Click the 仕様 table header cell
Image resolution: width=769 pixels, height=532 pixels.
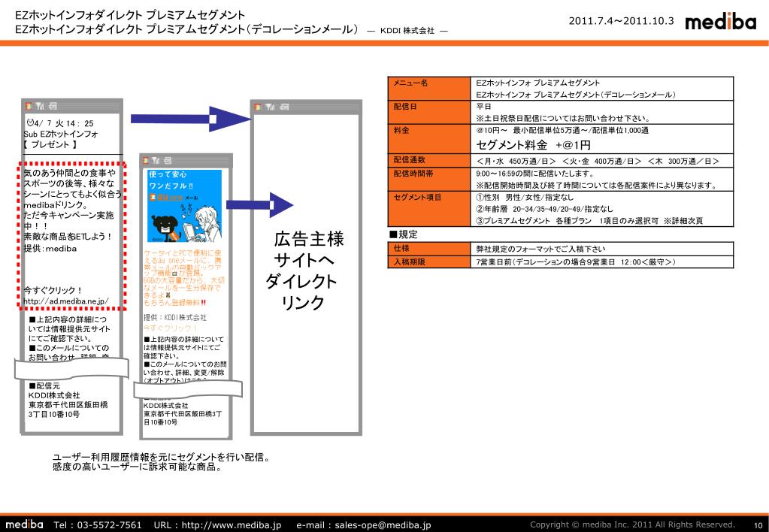(x=429, y=249)
